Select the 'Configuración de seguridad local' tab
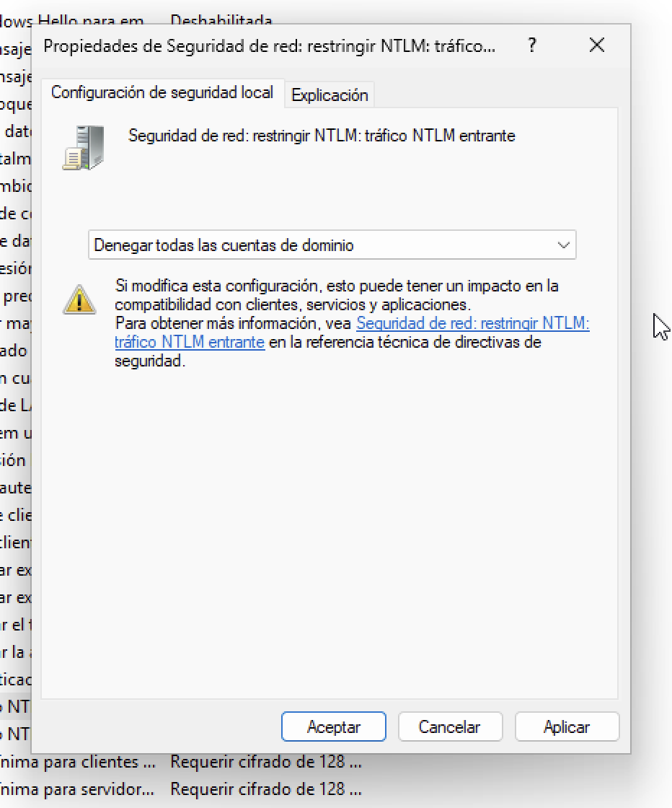 pos(162,93)
